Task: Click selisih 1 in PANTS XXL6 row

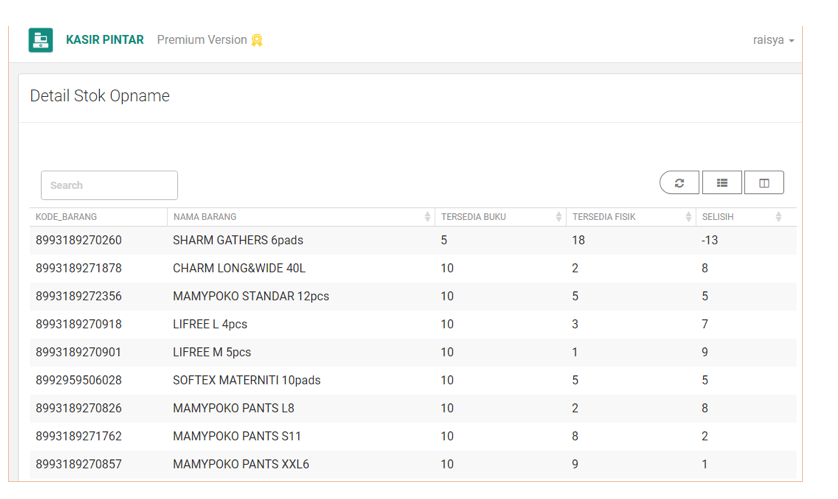Action: pyautogui.click(x=705, y=464)
